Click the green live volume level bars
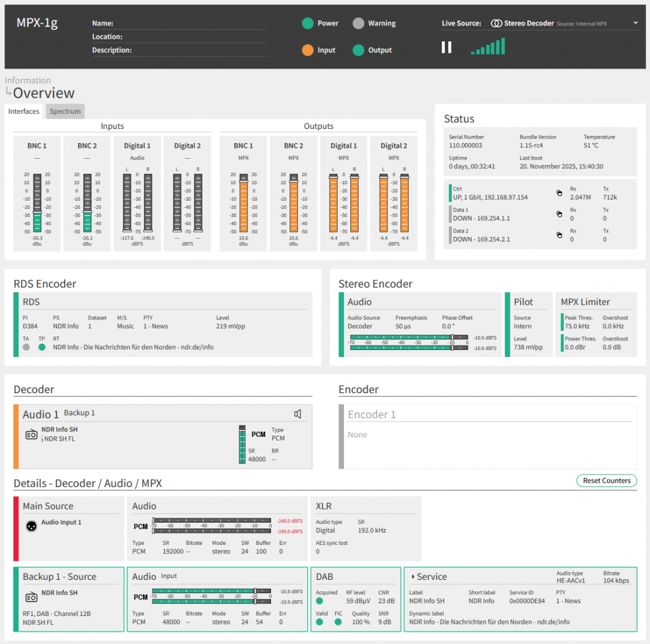The height and width of the screenshot is (644, 650). pyautogui.click(x=487, y=47)
